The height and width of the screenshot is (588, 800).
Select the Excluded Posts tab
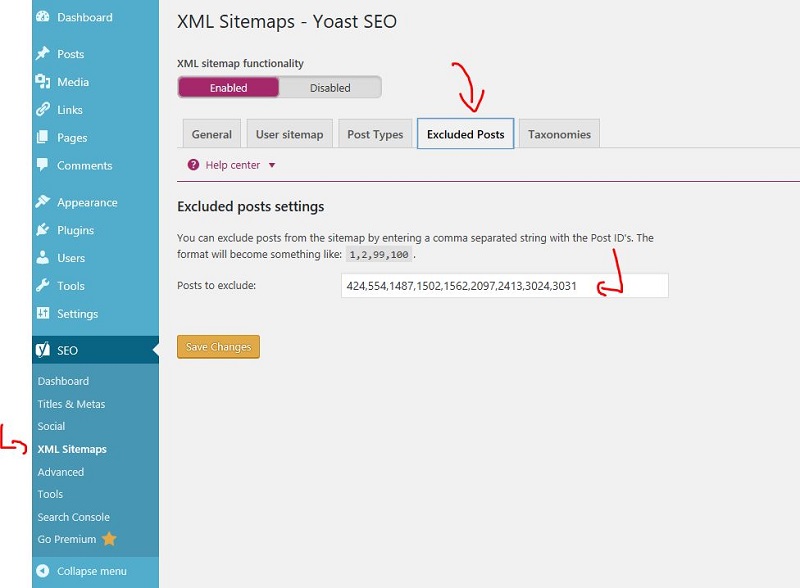pyautogui.click(x=465, y=134)
